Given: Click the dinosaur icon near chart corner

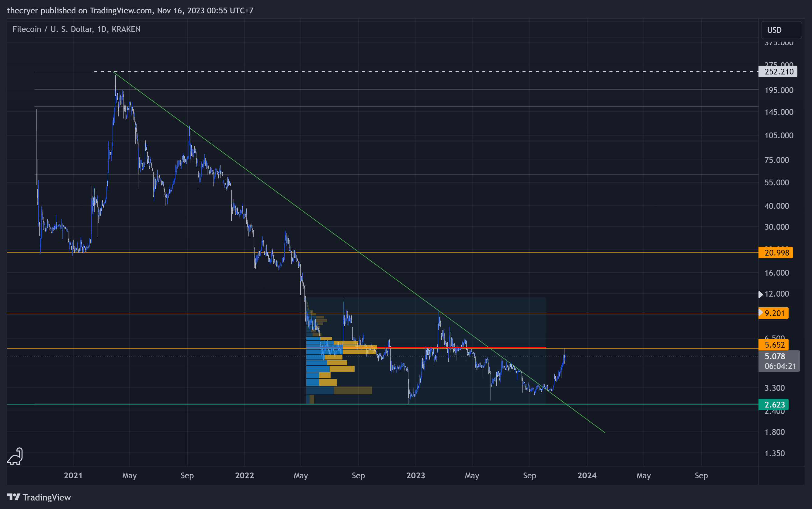Looking at the screenshot, I should tap(15, 456).
